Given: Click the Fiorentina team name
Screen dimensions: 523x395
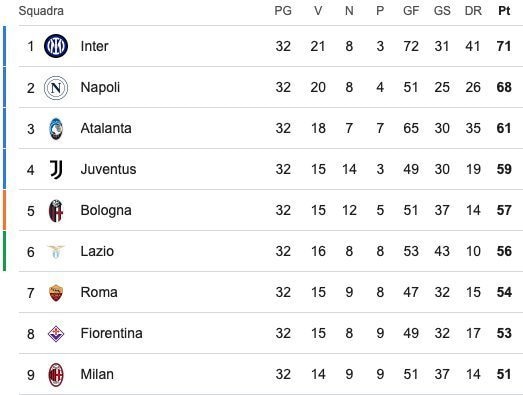Looking at the screenshot, I should click(x=111, y=333).
